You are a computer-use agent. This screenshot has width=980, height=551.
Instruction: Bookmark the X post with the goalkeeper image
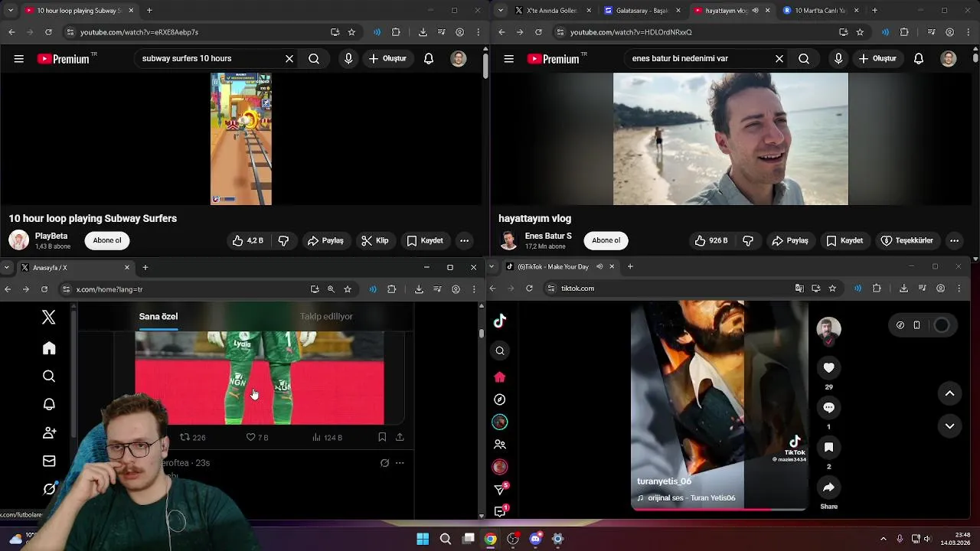pos(382,437)
